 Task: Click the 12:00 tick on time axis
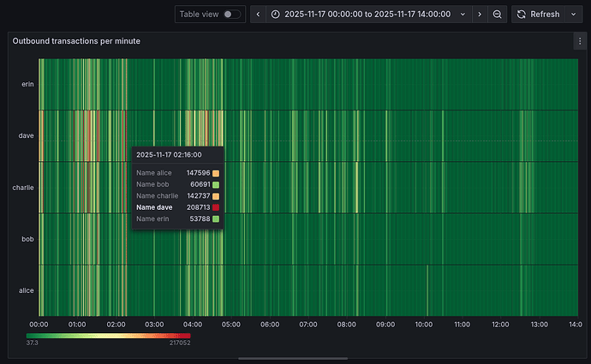(501, 325)
